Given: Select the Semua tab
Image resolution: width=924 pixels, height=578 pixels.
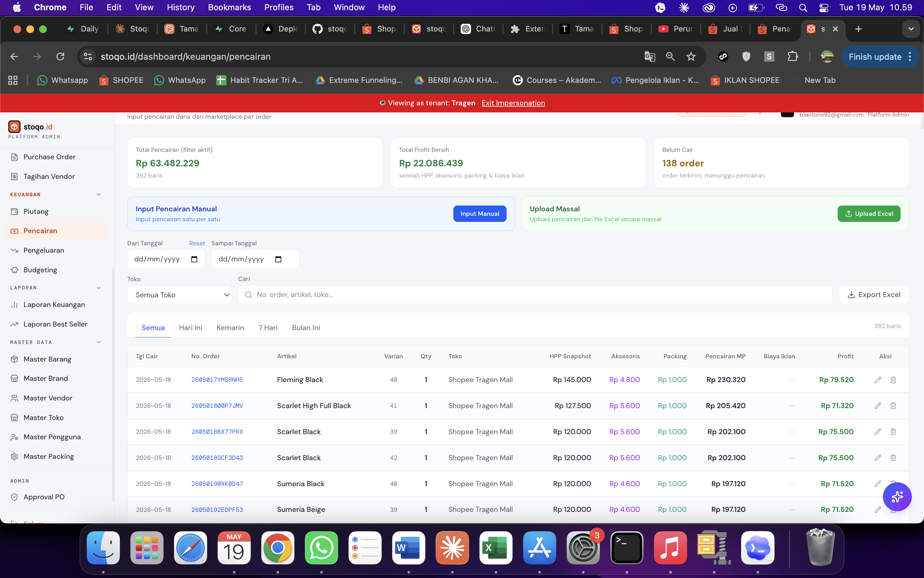Looking at the screenshot, I should tap(153, 328).
